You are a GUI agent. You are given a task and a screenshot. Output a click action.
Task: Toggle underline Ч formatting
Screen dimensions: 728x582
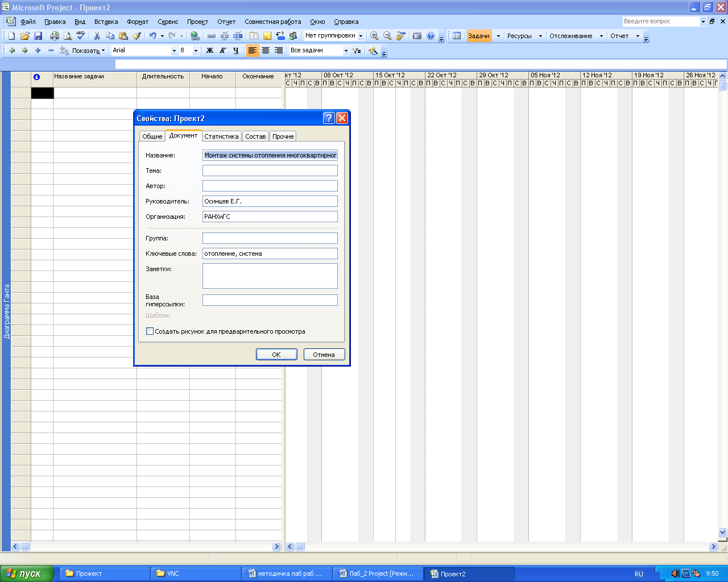point(236,51)
